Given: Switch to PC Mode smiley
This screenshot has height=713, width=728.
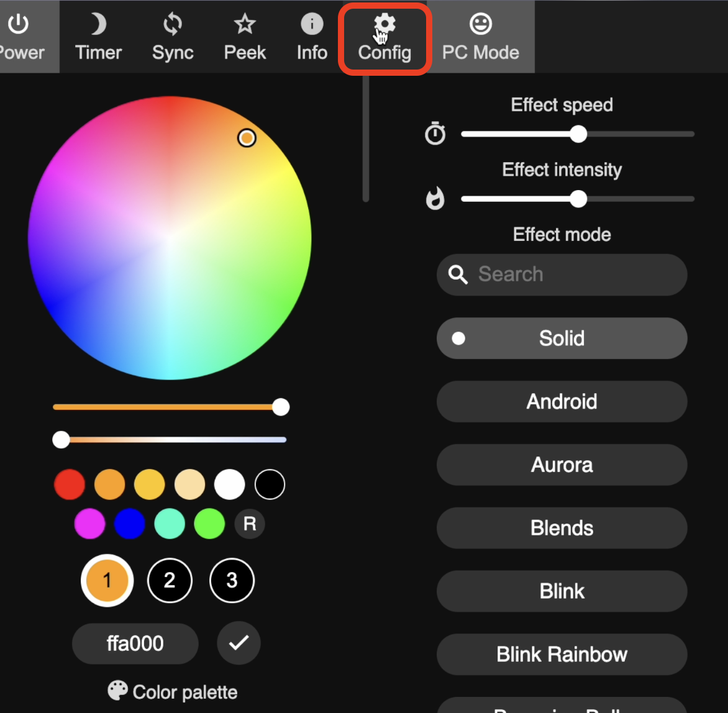Looking at the screenshot, I should point(480,37).
